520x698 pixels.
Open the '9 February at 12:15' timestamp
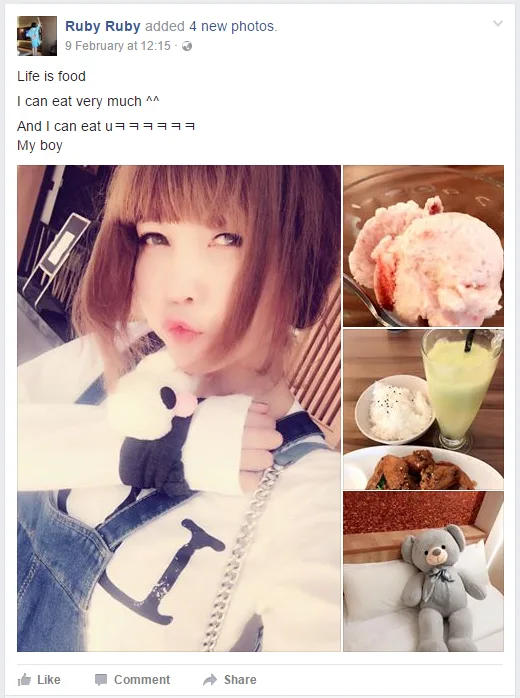(x=118, y=46)
